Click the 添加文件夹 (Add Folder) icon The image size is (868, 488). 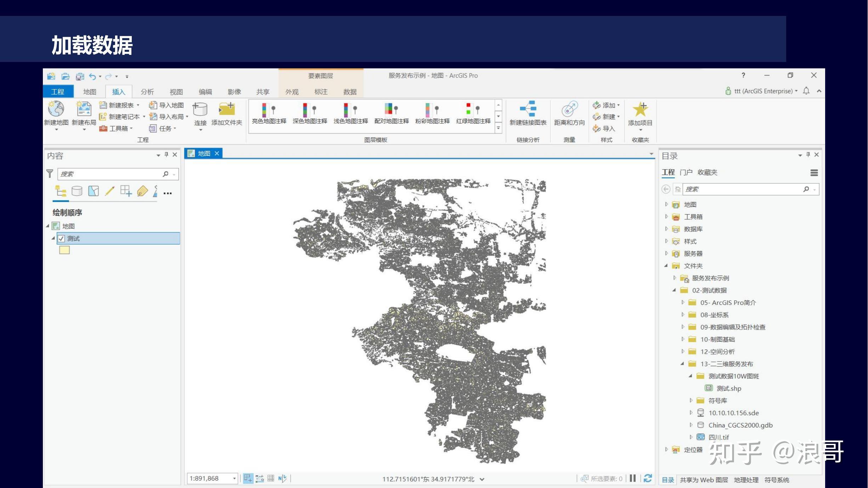coord(227,109)
